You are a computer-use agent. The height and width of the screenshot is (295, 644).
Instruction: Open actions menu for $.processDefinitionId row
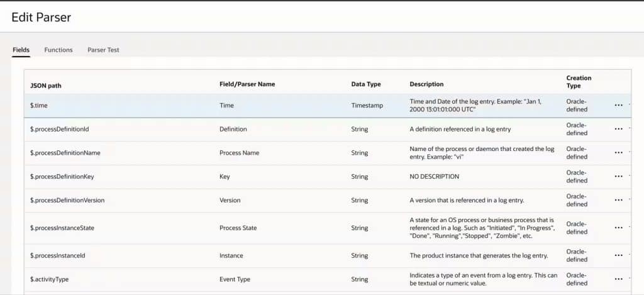coord(619,129)
